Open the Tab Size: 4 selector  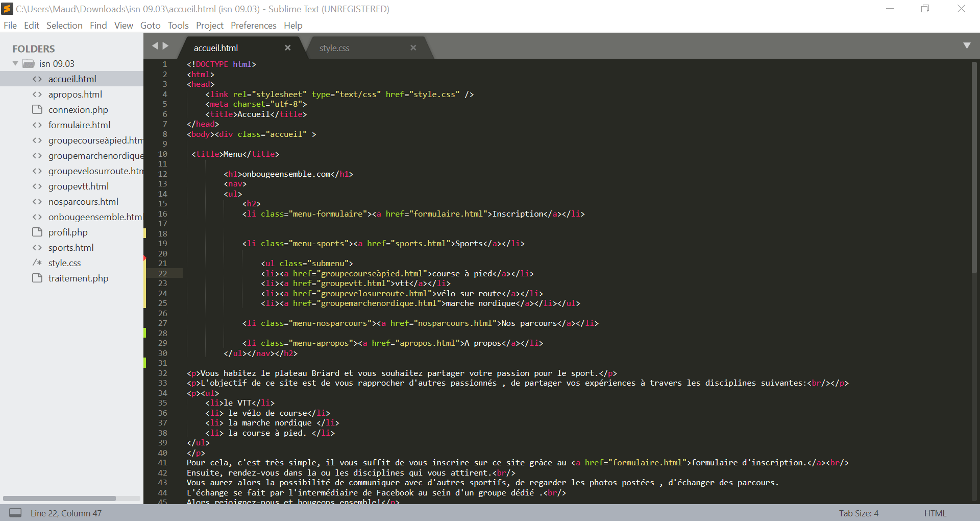point(858,513)
